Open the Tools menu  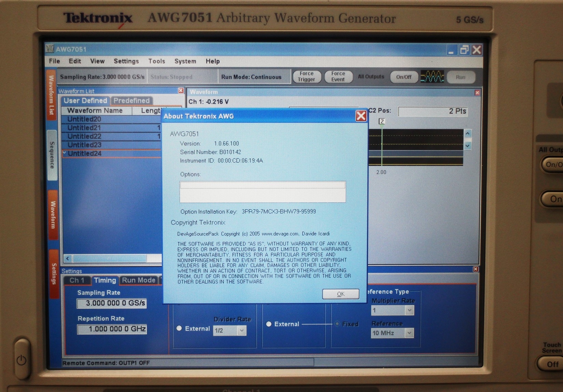(x=157, y=61)
